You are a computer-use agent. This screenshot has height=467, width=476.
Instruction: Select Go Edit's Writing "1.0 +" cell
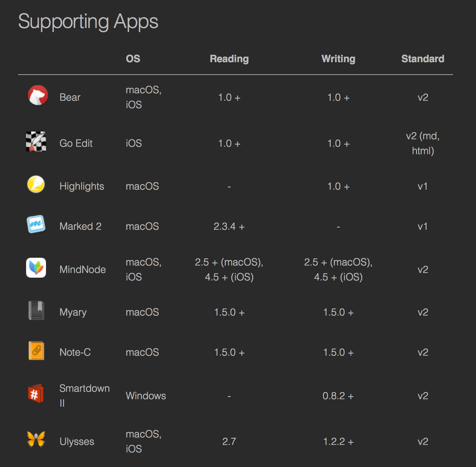click(338, 144)
